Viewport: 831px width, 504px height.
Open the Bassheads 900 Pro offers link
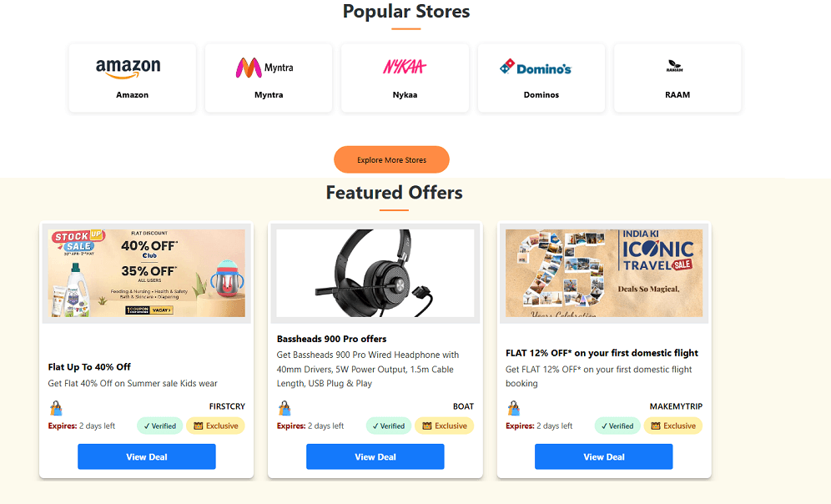pyautogui.click(x=331, y=339)
